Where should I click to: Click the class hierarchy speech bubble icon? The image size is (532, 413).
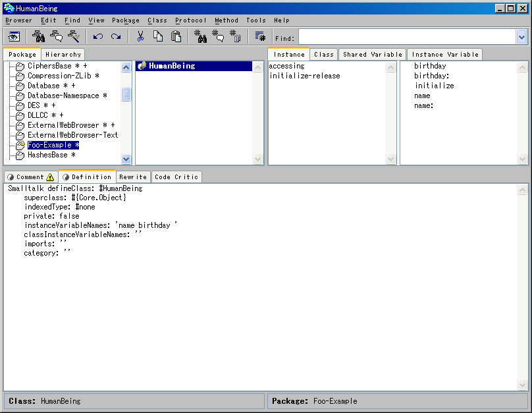tap(56, 36)
